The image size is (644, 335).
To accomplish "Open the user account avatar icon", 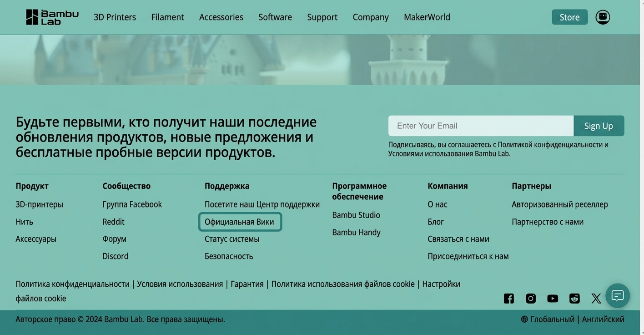I will (603, 17).
